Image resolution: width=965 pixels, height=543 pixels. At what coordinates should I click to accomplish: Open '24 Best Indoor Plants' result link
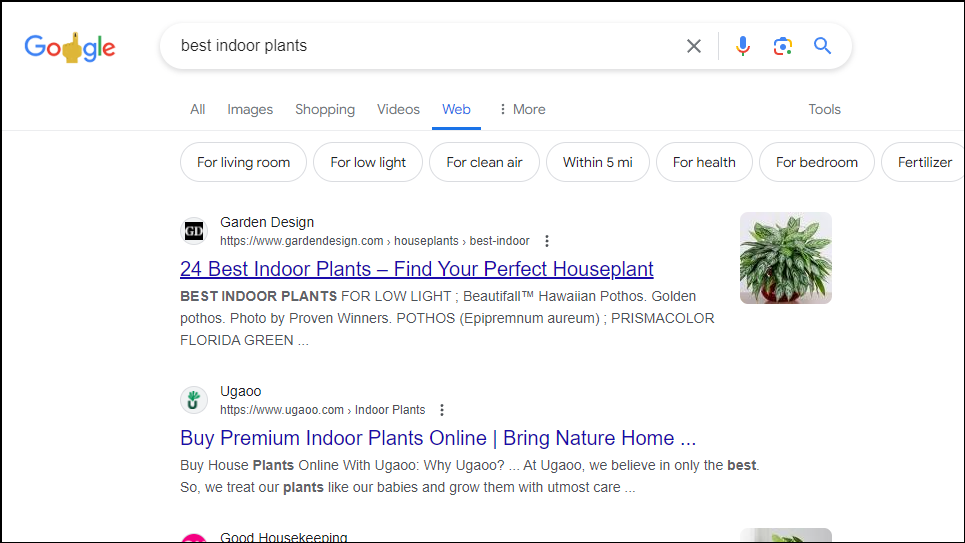pos(417,269)
